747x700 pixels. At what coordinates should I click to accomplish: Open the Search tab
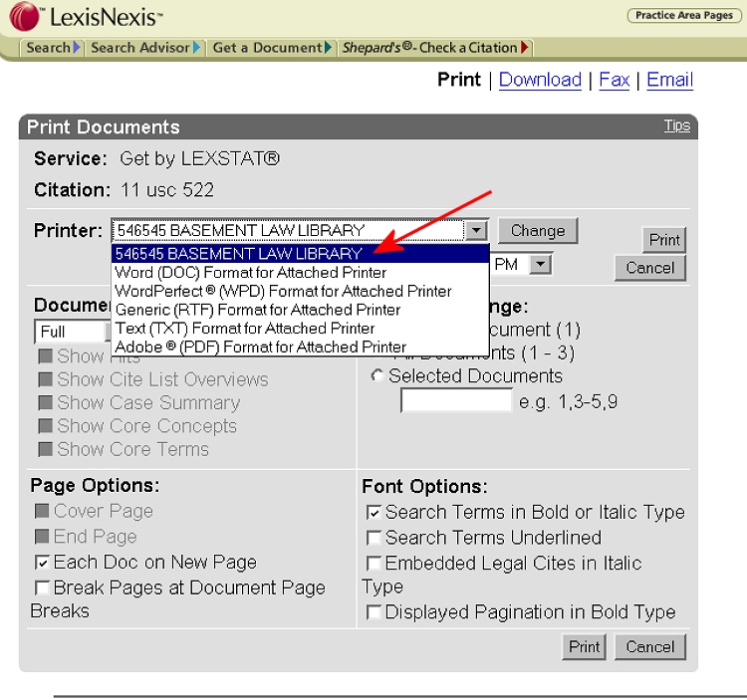coord(50,47)
